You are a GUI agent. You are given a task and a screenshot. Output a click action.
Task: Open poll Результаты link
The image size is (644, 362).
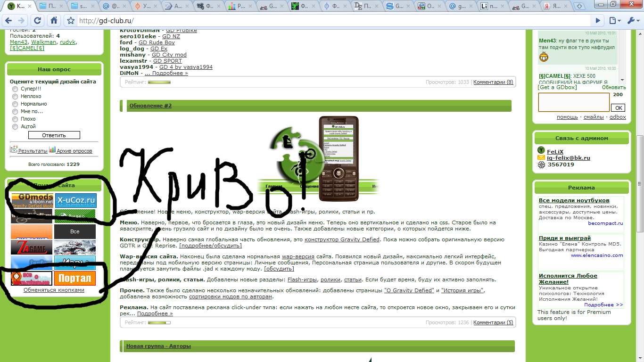(x=33, y=151)
